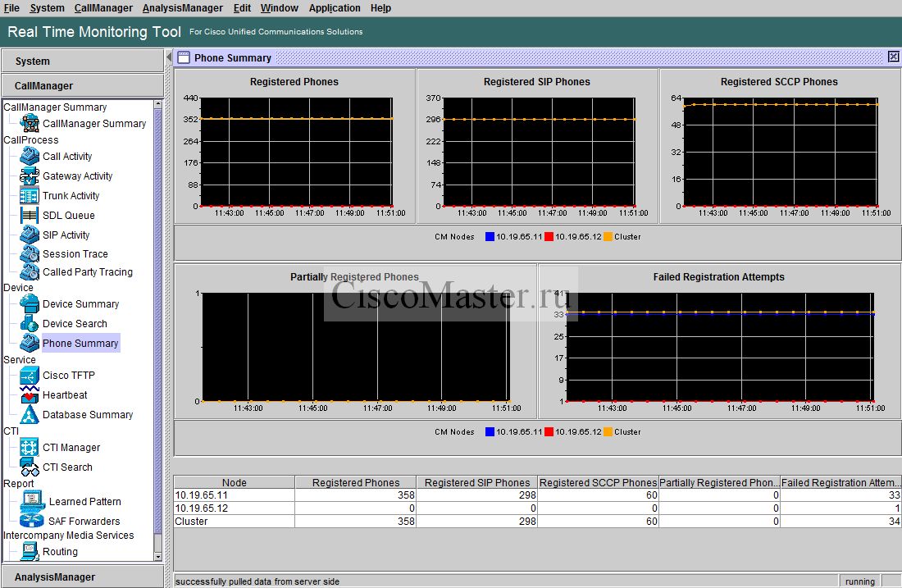Click the Registered Phones column header
The height and width of the screenshot is (588, 902).
pos(356,482)
